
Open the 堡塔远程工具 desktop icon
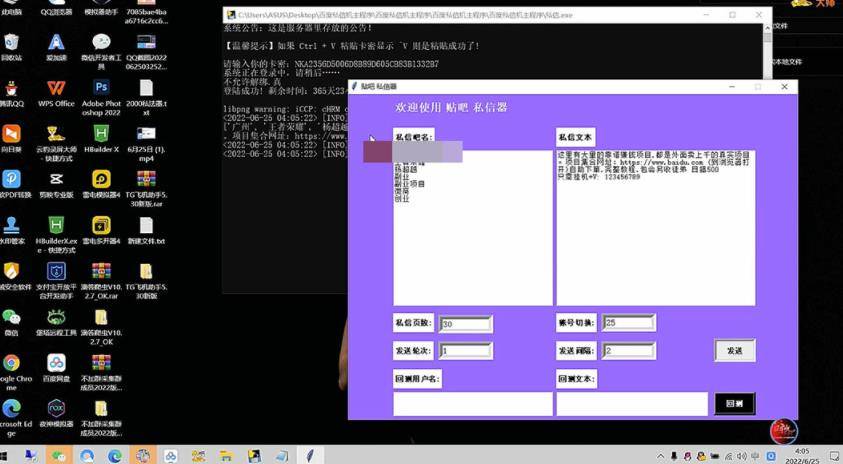click(56, 322)
